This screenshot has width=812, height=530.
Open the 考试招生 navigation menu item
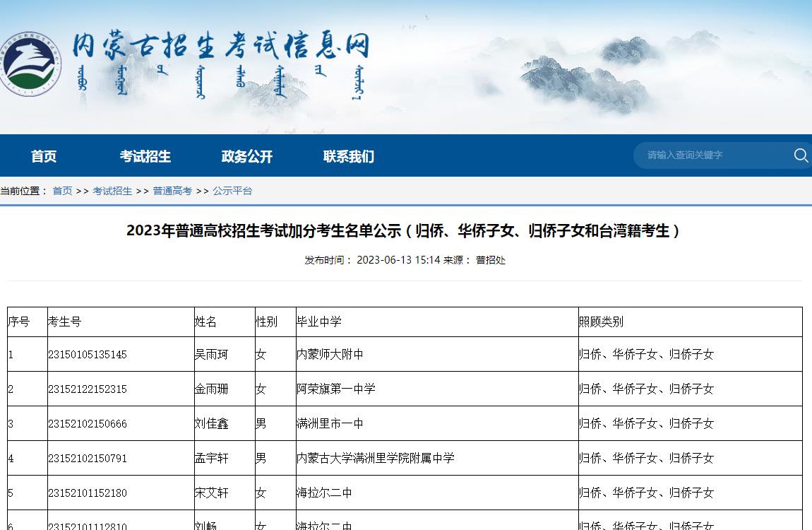point(145,156)
